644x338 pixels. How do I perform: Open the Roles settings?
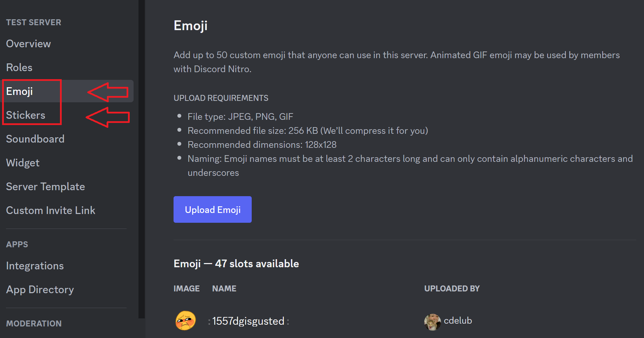pos(19,67)
